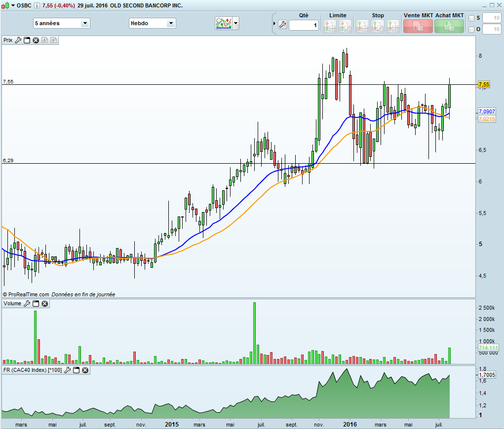Open the OSBC info icon

(38, 5)
